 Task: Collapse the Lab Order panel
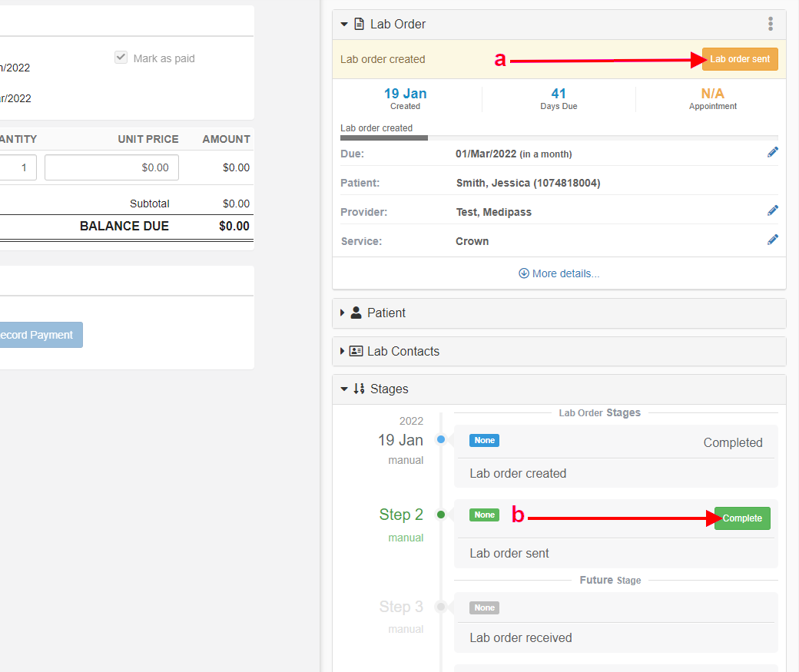[344, 24]
